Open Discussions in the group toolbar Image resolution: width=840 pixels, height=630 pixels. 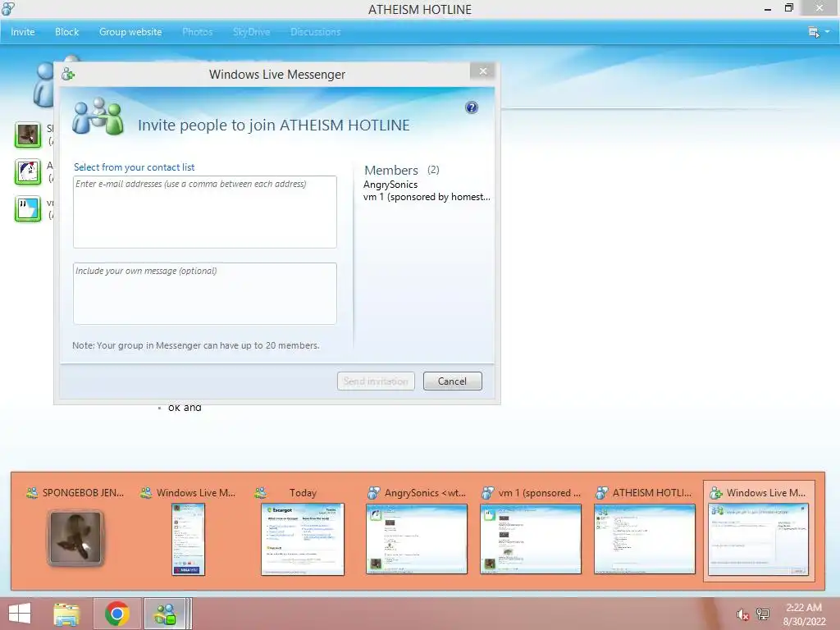(316, 32)
